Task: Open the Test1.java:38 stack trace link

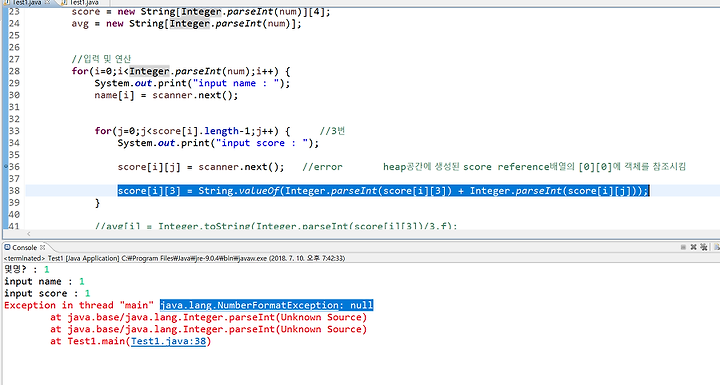Action: 169,341
